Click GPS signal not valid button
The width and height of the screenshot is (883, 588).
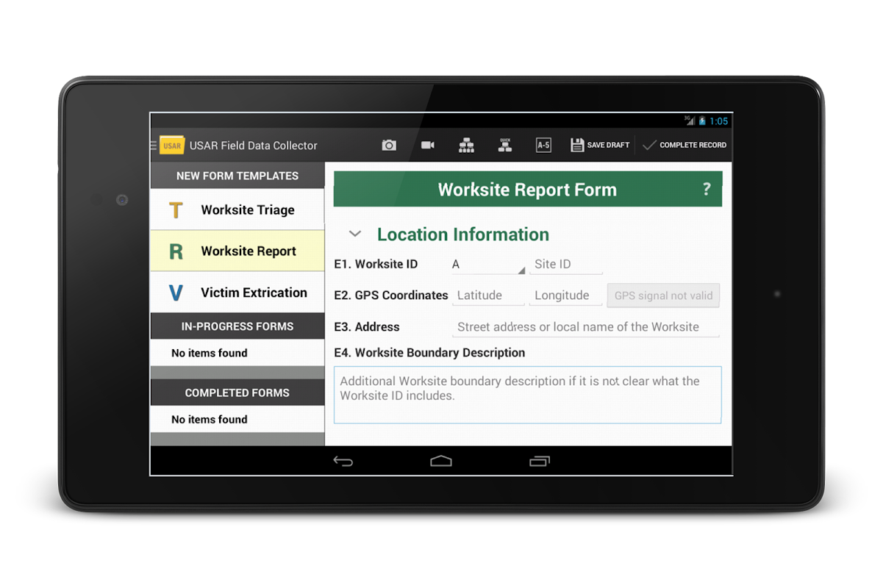click(x=663, y=295)
